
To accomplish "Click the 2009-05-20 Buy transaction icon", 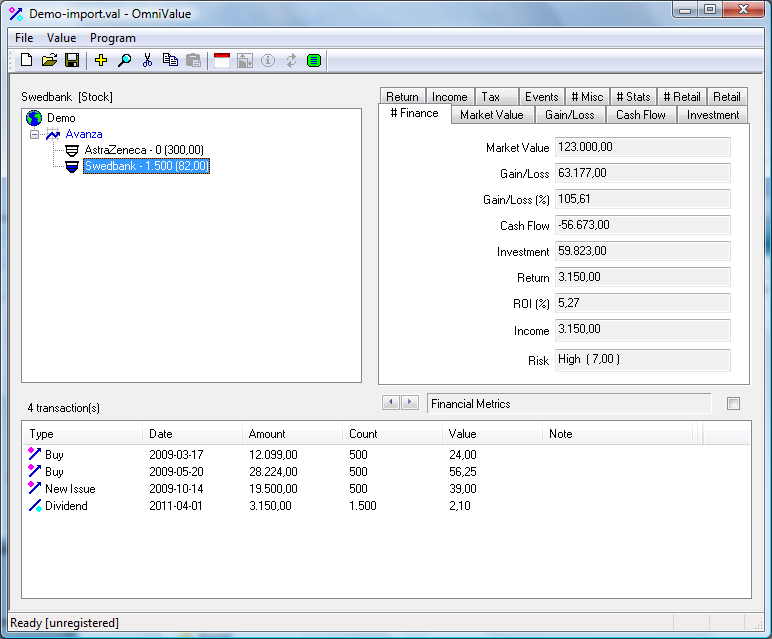I will point(34,471).
